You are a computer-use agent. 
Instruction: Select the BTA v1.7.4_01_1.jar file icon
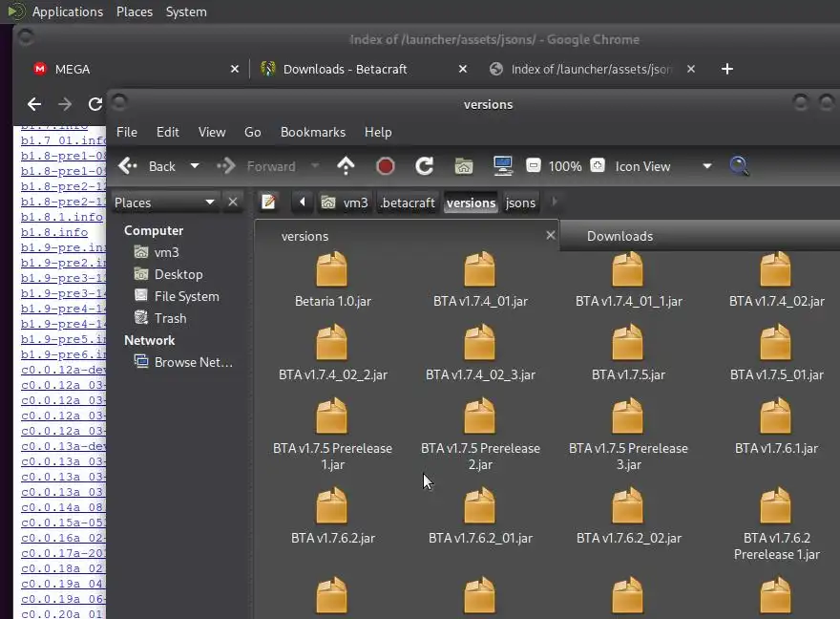pyautogui.click(x=627, y=269)
